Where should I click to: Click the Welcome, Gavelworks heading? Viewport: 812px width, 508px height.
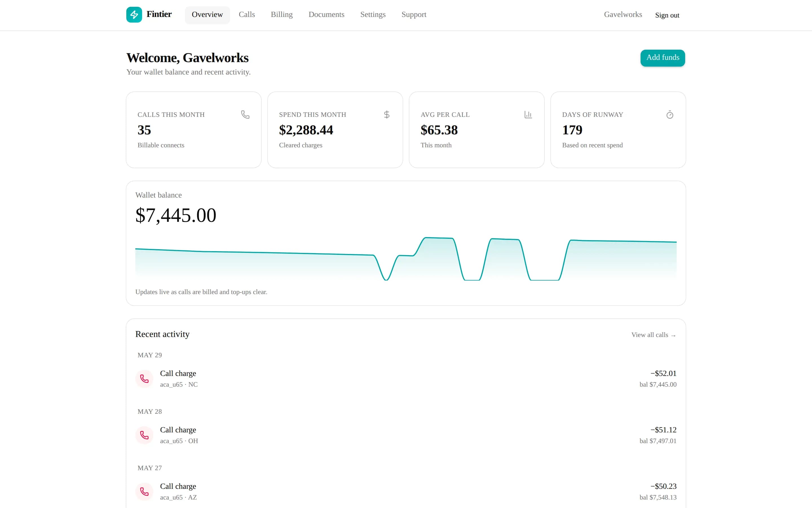[x=187, y=58]
